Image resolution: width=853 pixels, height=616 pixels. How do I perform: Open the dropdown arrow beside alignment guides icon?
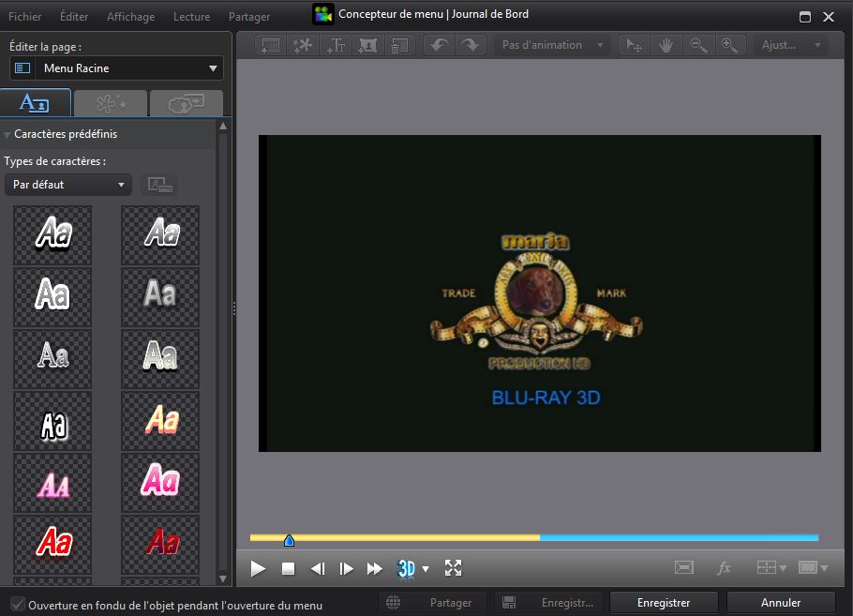pos(783,568)
